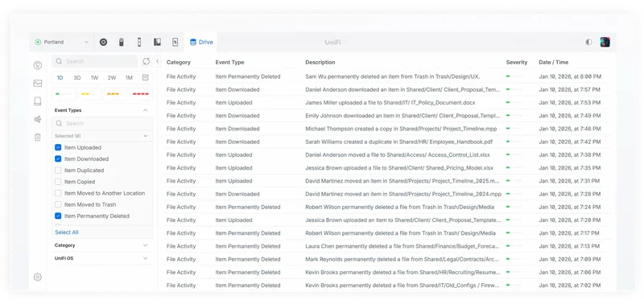Filter by yellow two-dash severity level
The image size is (644, 300).
point(89,94)
